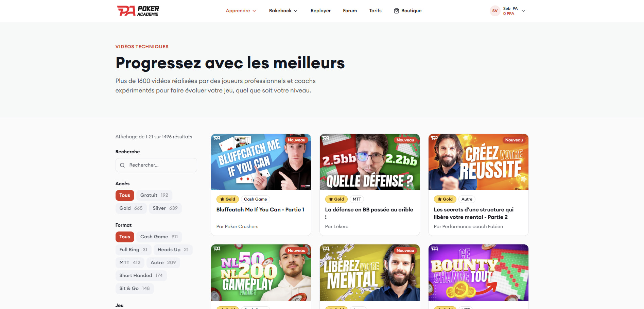
Task: Select the Gratuit access filter
Action: (154, 195)
